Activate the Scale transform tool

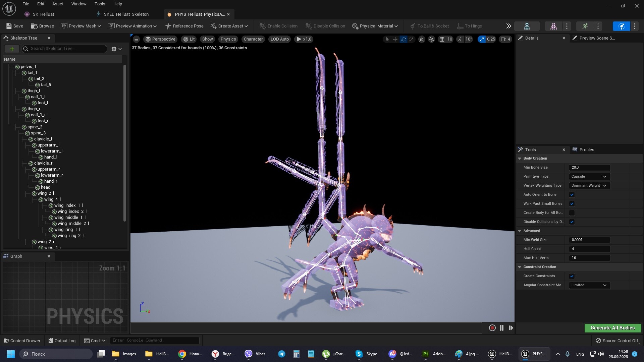(412, 39)
